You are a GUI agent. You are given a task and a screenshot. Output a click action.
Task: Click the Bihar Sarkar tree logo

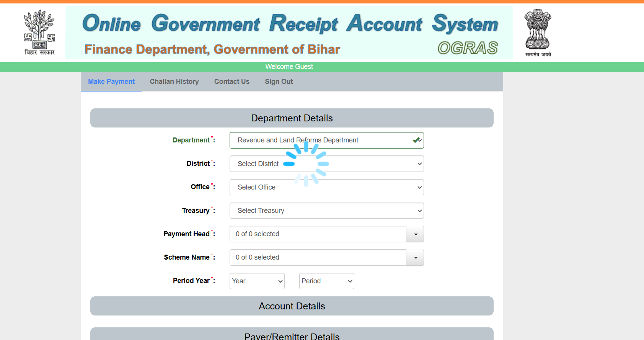[x=39, y=33]
